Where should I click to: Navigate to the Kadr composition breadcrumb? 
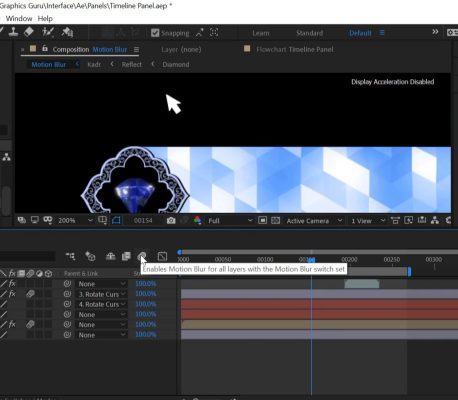click(x=94, y=65)
